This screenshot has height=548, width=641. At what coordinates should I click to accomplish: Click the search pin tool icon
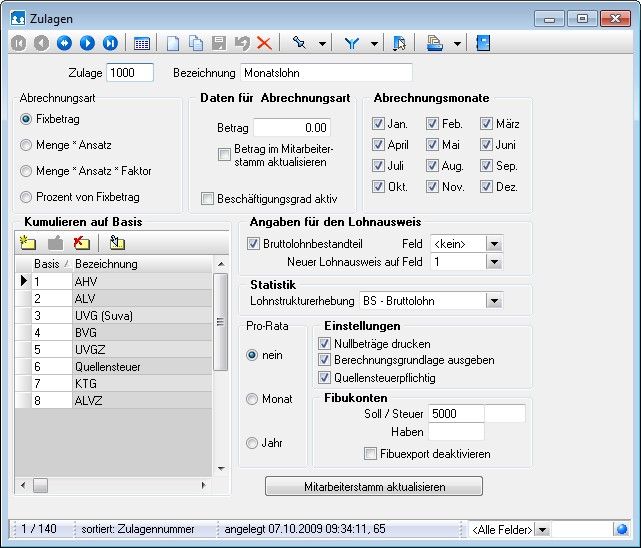[299, 42]
